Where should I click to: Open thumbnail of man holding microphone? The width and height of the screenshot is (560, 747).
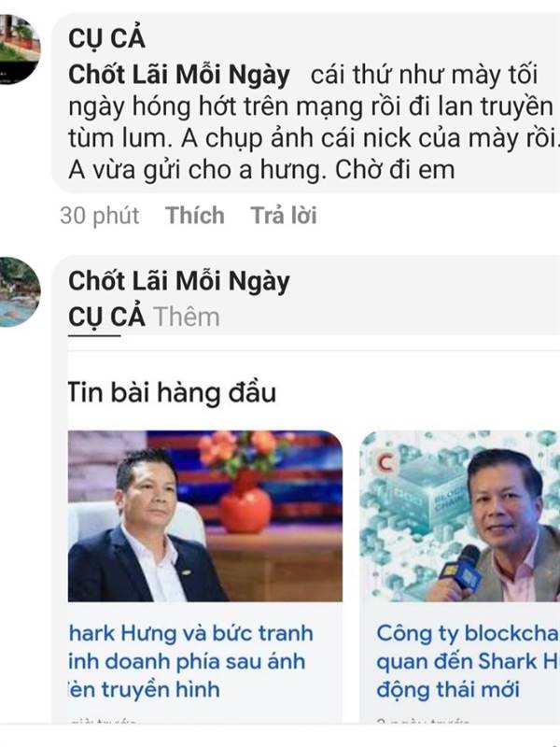(x=459, y=516)
